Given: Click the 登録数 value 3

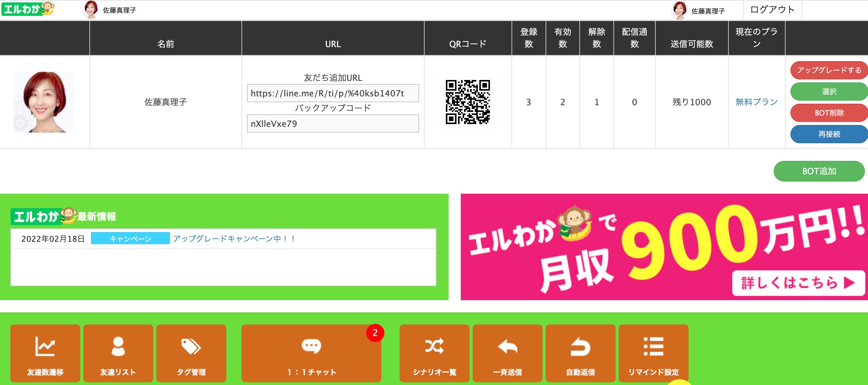Looking at the screenshot, I should pyautogui.click(x=528, y=102).
